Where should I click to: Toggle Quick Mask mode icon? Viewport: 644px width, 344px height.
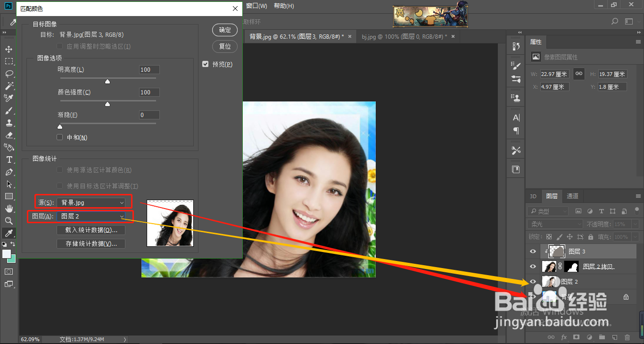9,271
